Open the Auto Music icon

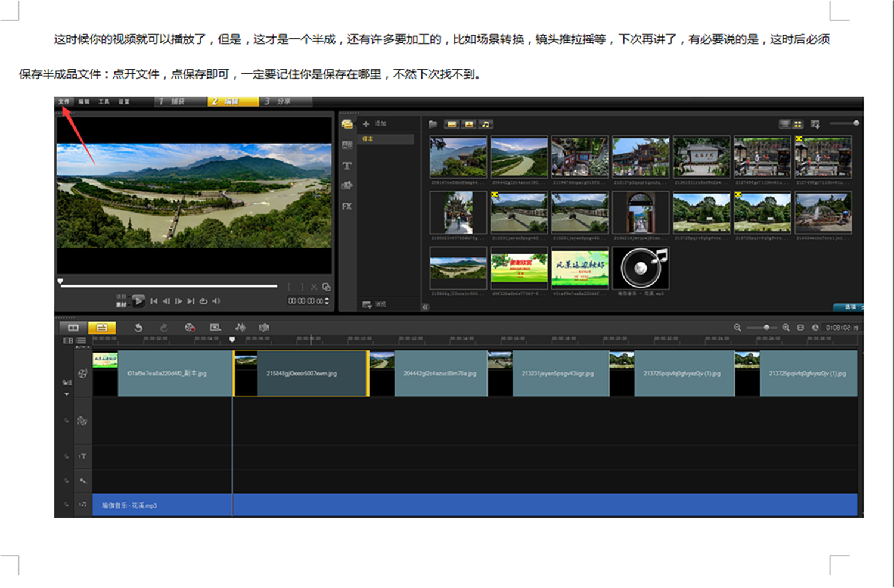(264, 327)
